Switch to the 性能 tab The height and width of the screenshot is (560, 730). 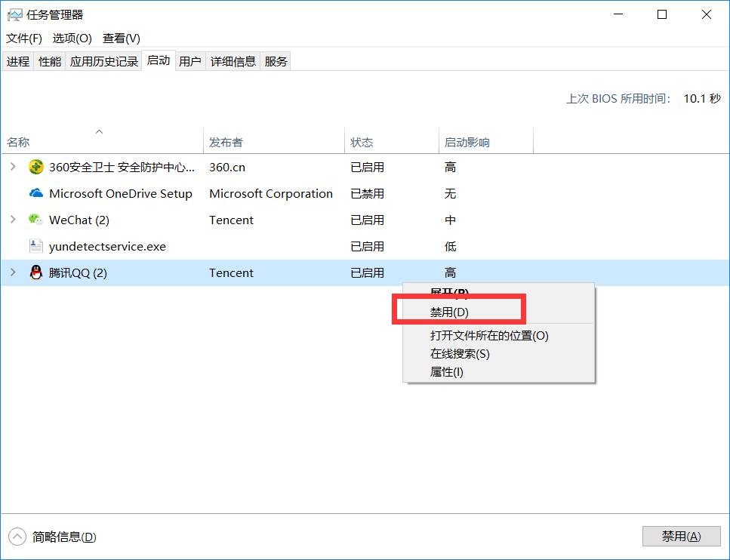[x=49, y=61]
